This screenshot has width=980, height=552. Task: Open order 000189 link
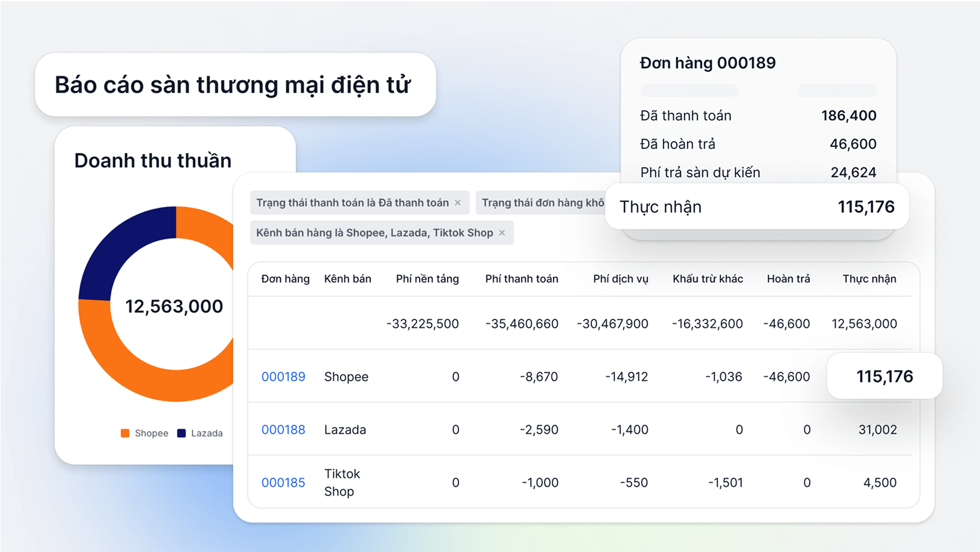click(283, 376)
